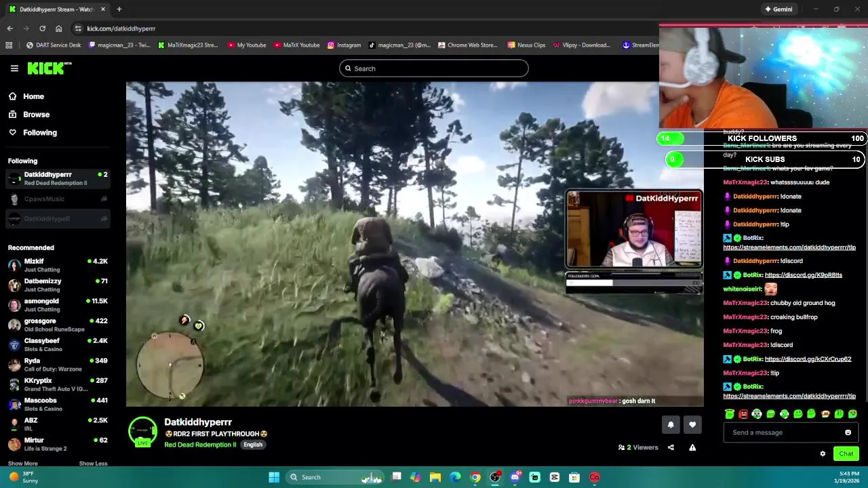Open recommended channel asmongold
This screenshot has height=488, width=868.
coord(58,305)
